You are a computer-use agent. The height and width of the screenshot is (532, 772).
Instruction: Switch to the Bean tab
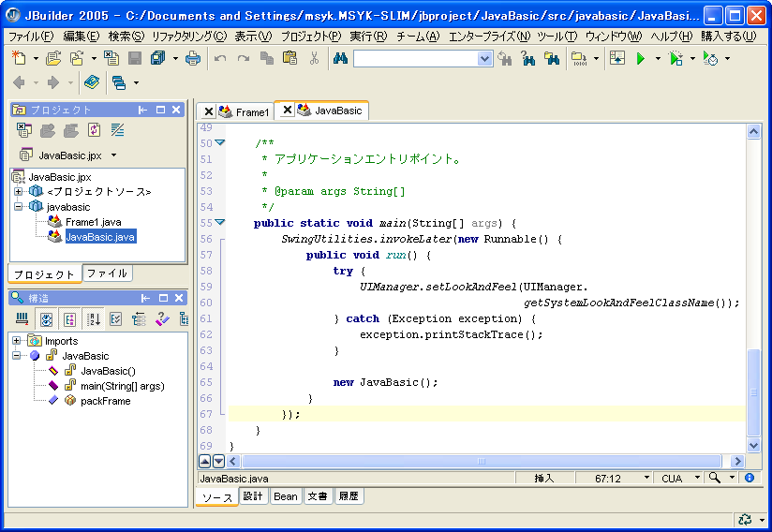click(x=285, y=496)
